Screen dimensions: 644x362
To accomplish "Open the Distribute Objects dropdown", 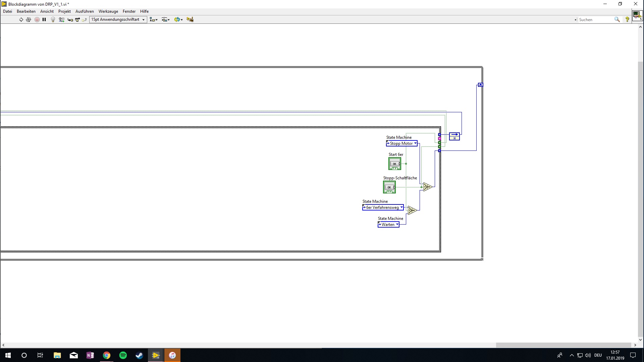I will pos(166,20).
